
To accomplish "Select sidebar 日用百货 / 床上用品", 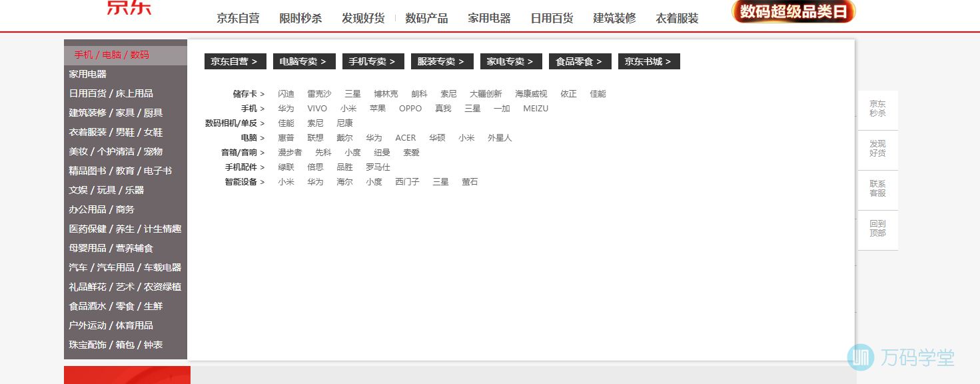I will point(111,93).
